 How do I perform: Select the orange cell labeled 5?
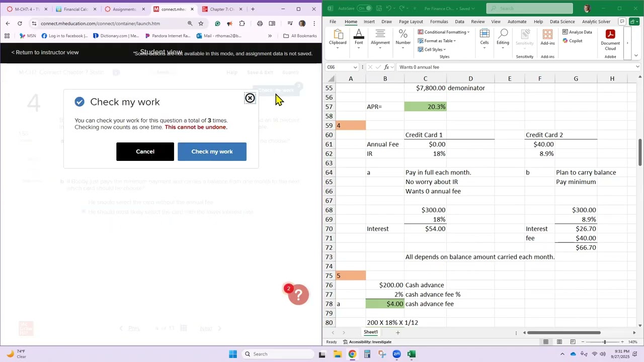(351, 276)
